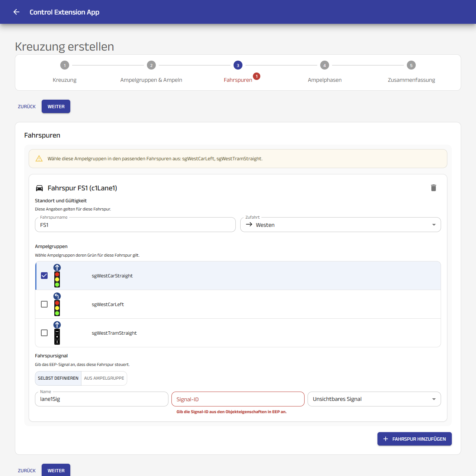The height and width of the screenshot is (476, 476).
Task: Click the step 4 circle icon
Action: (x=325, y=65)
